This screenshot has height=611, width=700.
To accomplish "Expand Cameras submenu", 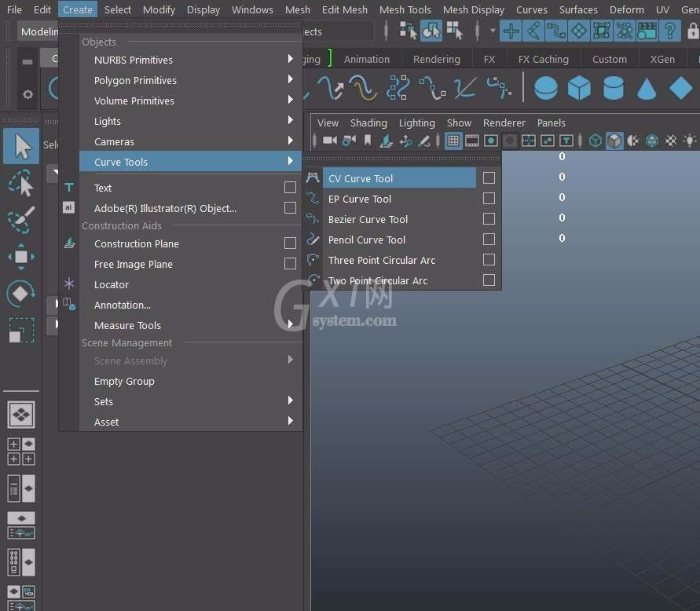I will (x=191, y=141).
